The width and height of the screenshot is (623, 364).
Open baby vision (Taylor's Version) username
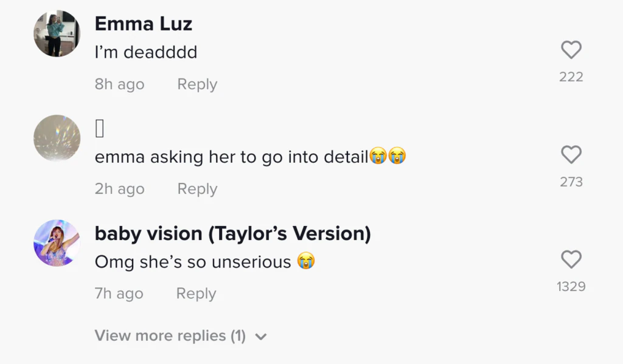pos(232,233)
